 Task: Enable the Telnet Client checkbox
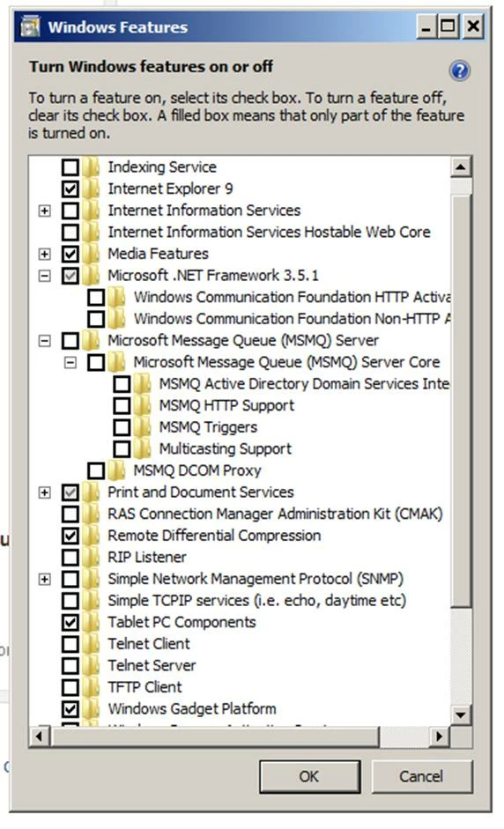[x=70, y=644]
